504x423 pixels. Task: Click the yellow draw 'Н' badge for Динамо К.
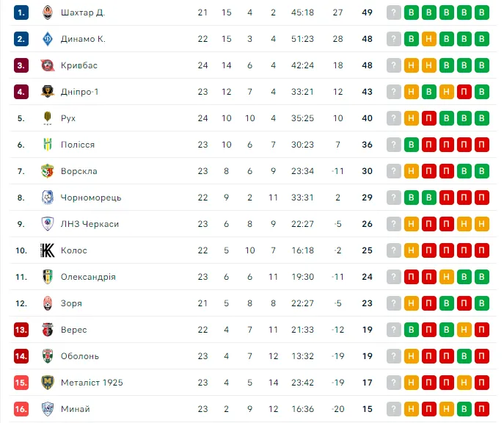tap(429, 39)
